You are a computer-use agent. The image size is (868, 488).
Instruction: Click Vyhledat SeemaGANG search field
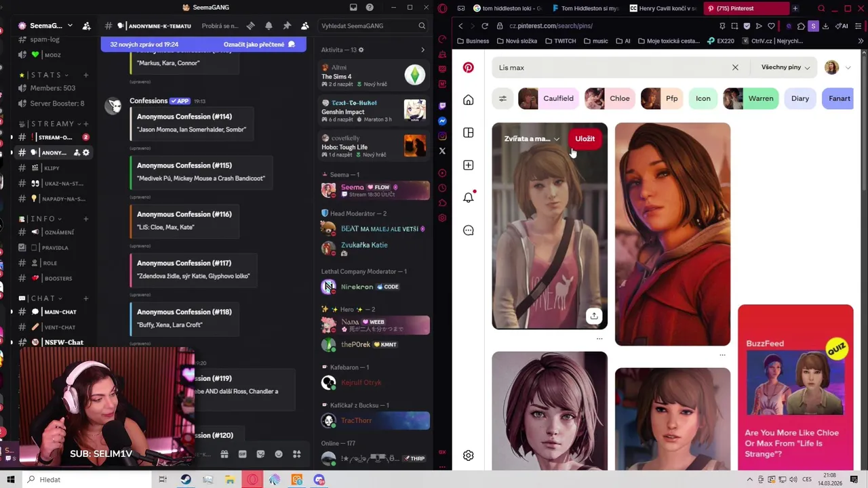tap(373, 26)
